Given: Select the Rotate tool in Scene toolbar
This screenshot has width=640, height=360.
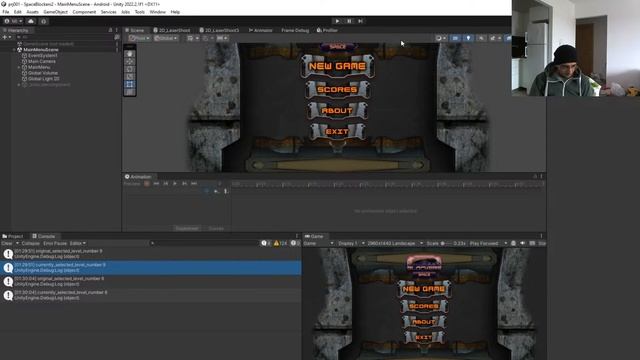Looking at the screenshot, I should [x=129, y=69].
